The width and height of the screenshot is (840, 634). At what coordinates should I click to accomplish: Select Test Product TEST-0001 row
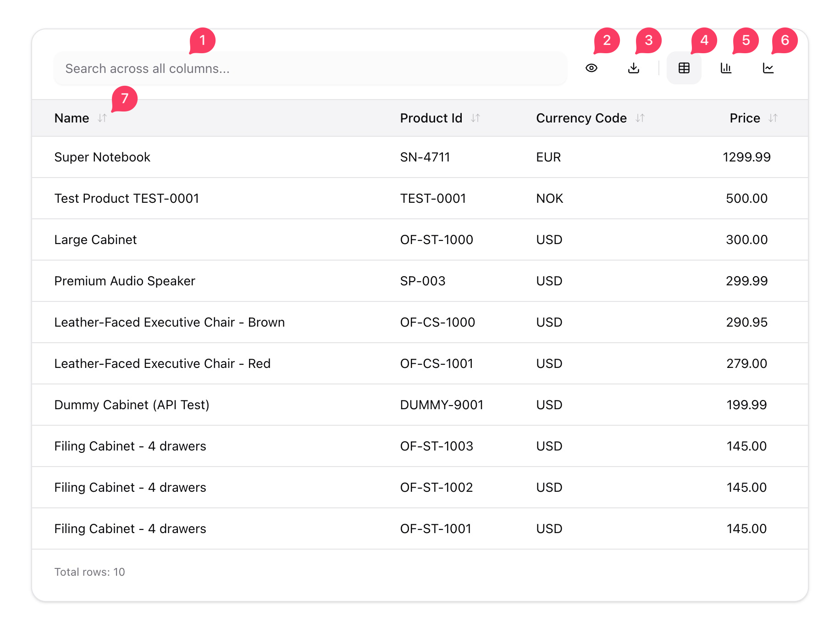coord(127,199)
